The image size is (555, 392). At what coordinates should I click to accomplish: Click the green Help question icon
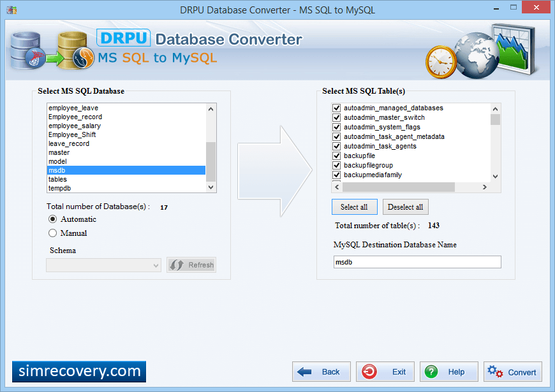pyautogui.click(x=431, y=372)
